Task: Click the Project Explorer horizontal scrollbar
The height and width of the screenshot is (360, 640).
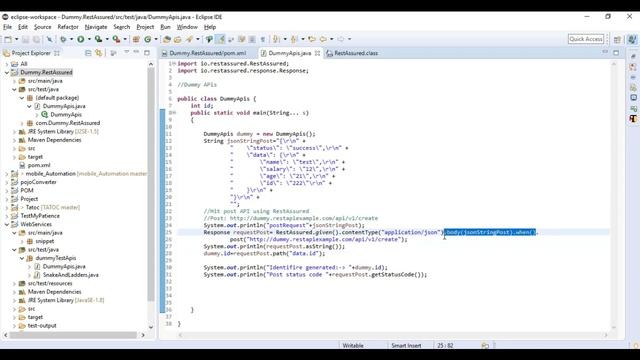Action: [73, 335]
